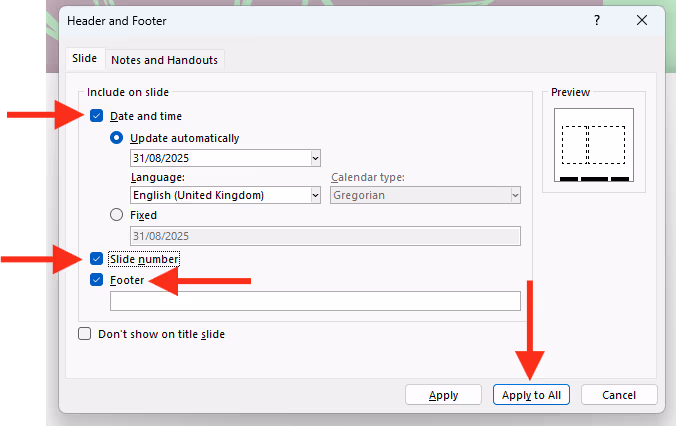Screen dimensions: 676x426
Task: Click the slide Preview thumbnail
Action: coord(594,145)
